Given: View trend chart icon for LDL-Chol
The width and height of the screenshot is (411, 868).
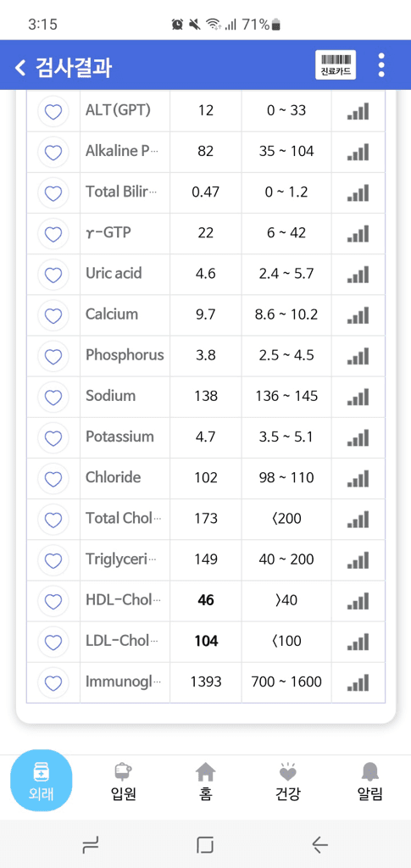Looking at the screenshot, I should coord(358,642).
